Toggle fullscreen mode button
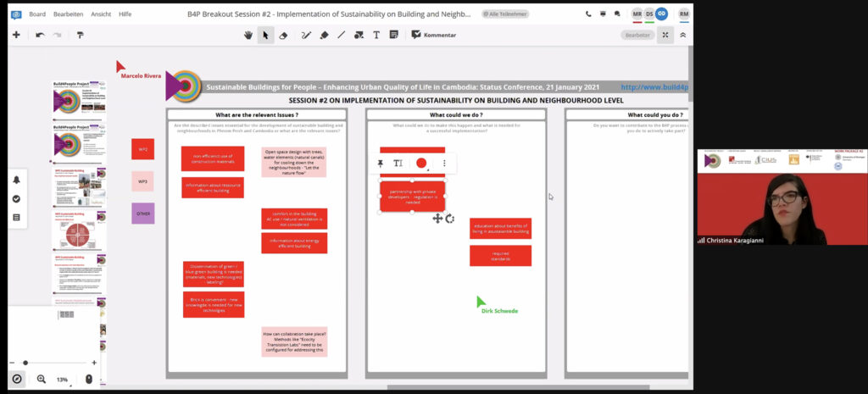Viewport: 868px width, 394px height. point(665,35)
